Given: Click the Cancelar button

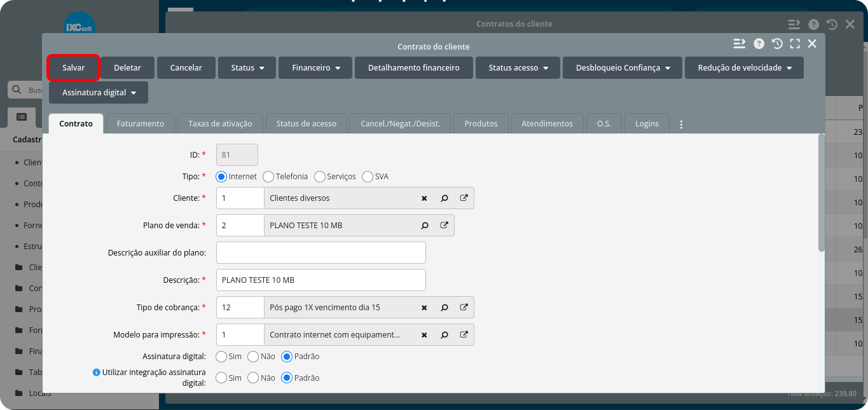Looking at the screenshot, I should click(x=186, y=67).
